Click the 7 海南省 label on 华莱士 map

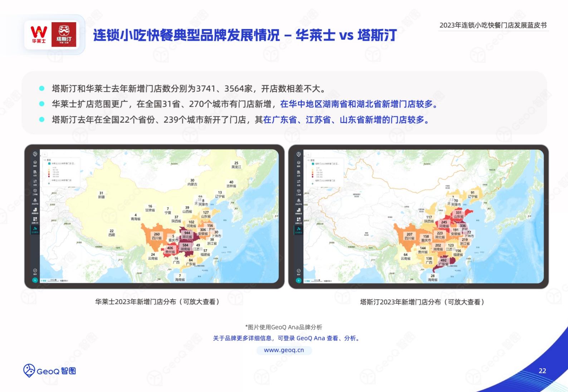pyautogui.click(x=180, y=278)
